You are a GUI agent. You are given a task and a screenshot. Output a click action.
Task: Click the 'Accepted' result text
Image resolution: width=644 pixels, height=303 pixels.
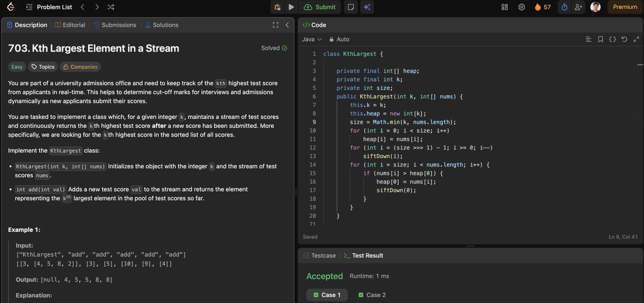click(x=325, y=276)
